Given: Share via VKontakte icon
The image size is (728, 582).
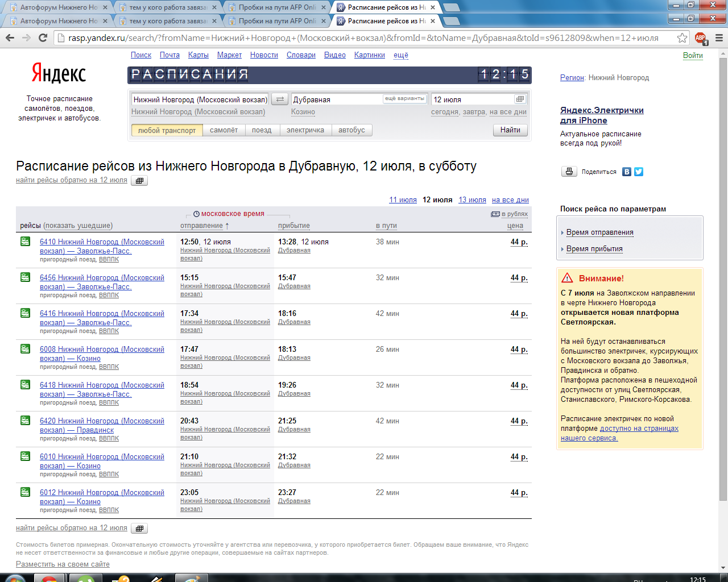Looking at the screenshot, I should [627, 172].
